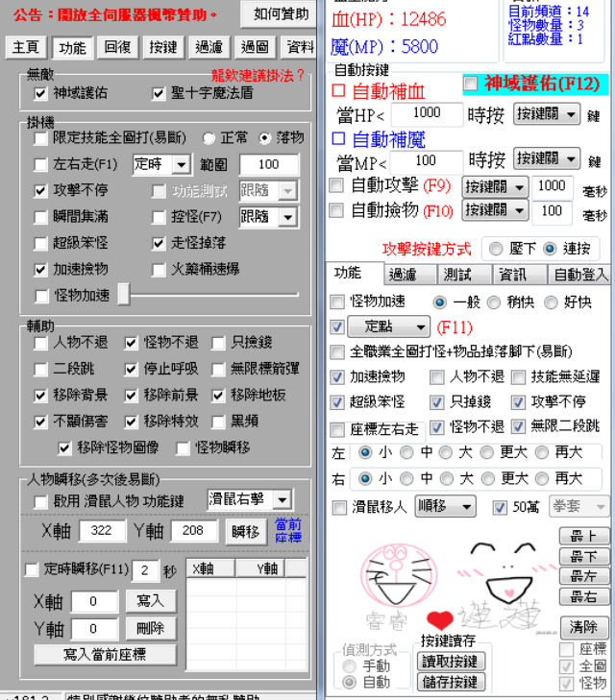Click the 當HP< threshold field showing 1000

(427, 113)
